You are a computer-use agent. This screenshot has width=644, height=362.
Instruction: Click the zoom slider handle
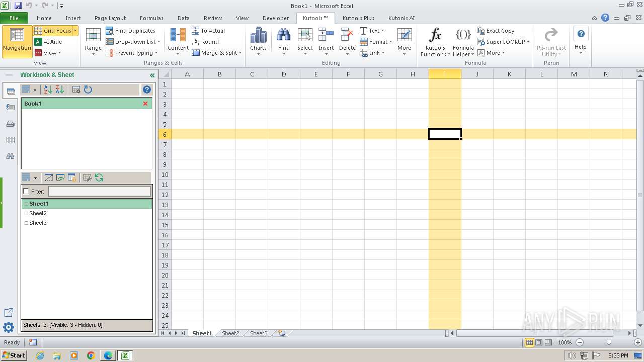[x=609, y=342]
